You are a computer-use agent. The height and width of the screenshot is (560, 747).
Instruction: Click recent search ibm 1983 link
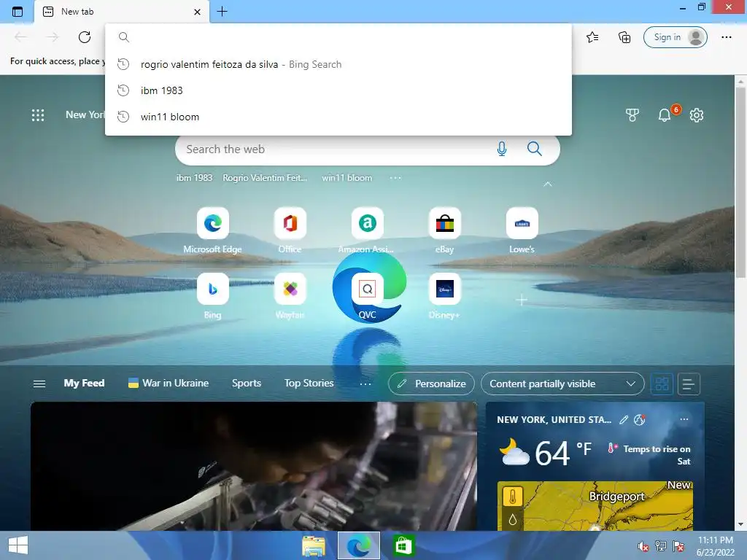(194, 178)
